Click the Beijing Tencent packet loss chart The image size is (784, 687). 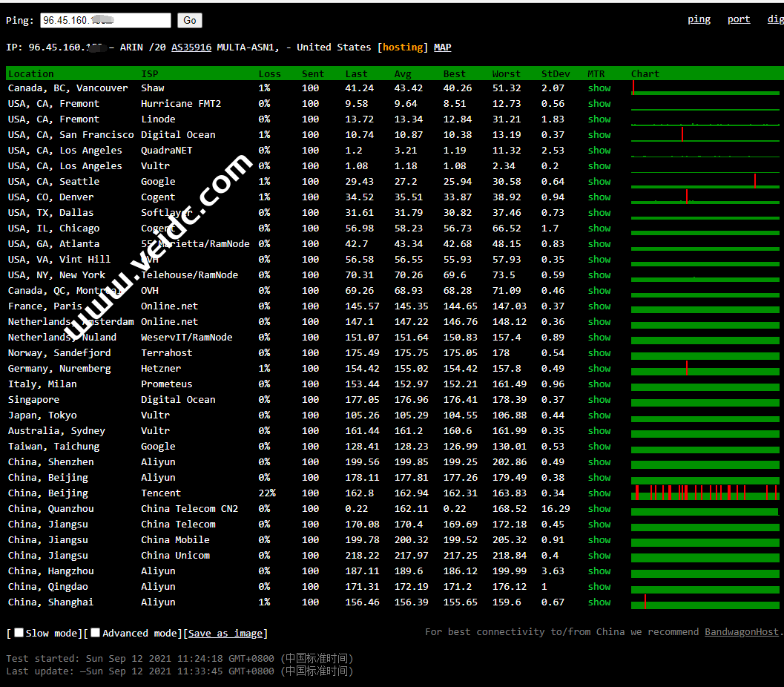[705, 493]
